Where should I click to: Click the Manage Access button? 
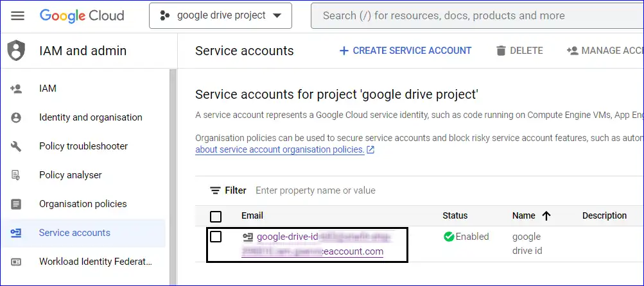tap(605, 51)
